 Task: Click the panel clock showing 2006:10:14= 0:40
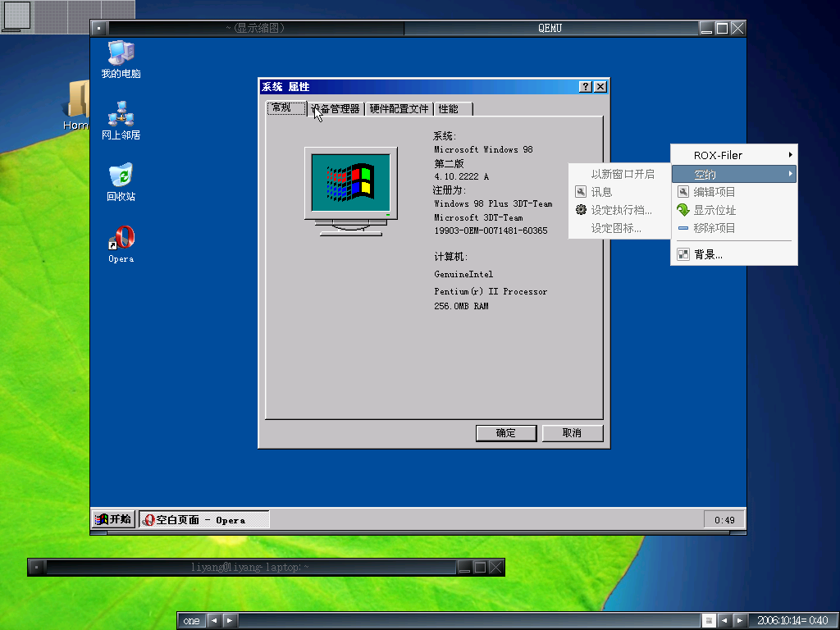(792, 620)
